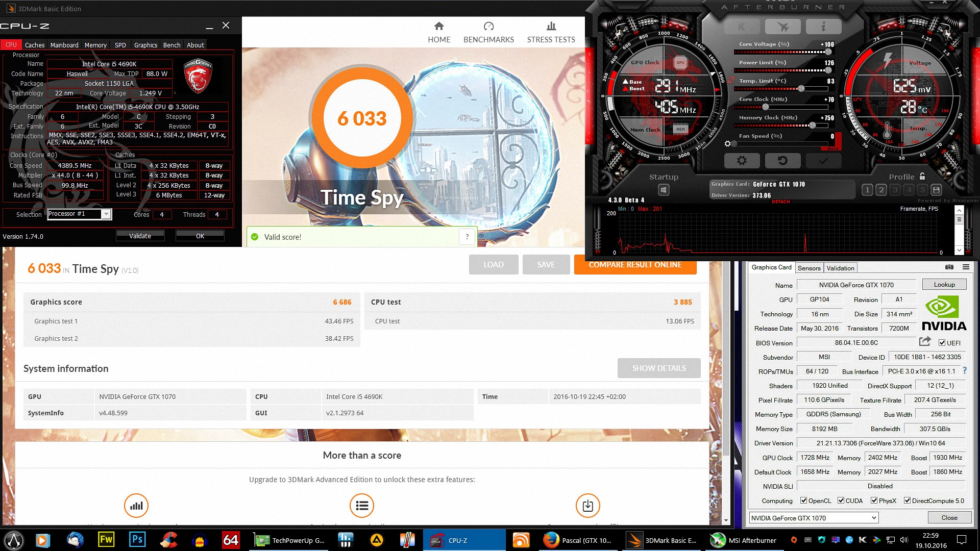Toggle the CUDA checkbox
Viewport: 980px width, 551px height.
[x=841, y=500]
